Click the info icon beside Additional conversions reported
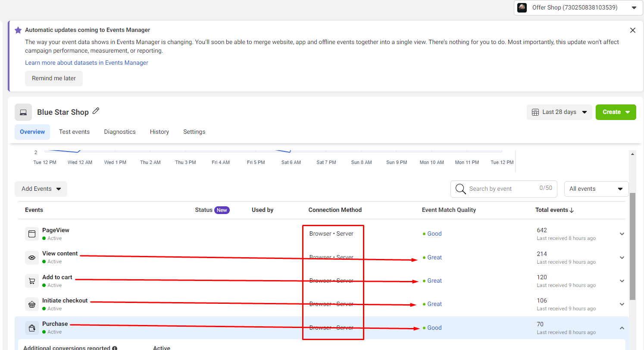This screenshot has width=644, height=350. [115, 348]
